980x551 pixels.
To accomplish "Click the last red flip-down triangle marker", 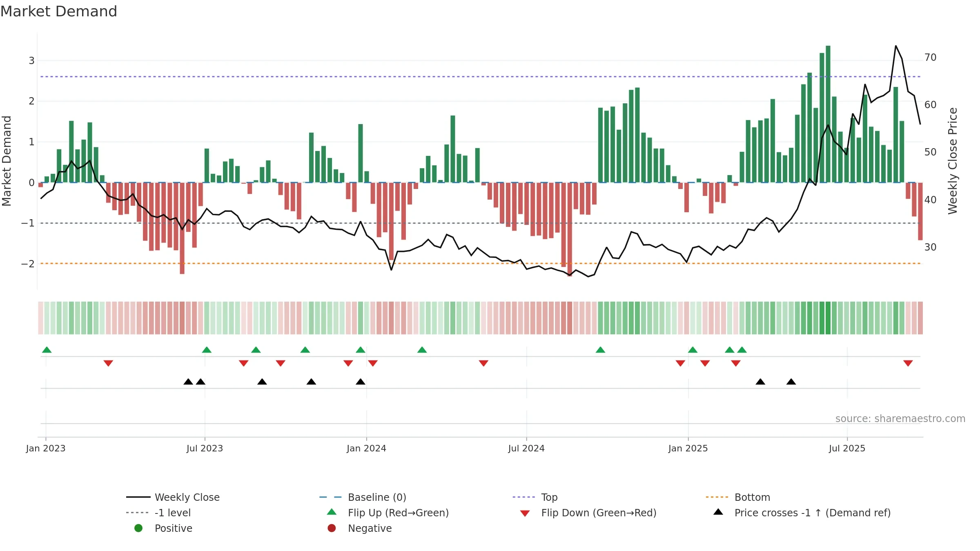I will [908, 363].
